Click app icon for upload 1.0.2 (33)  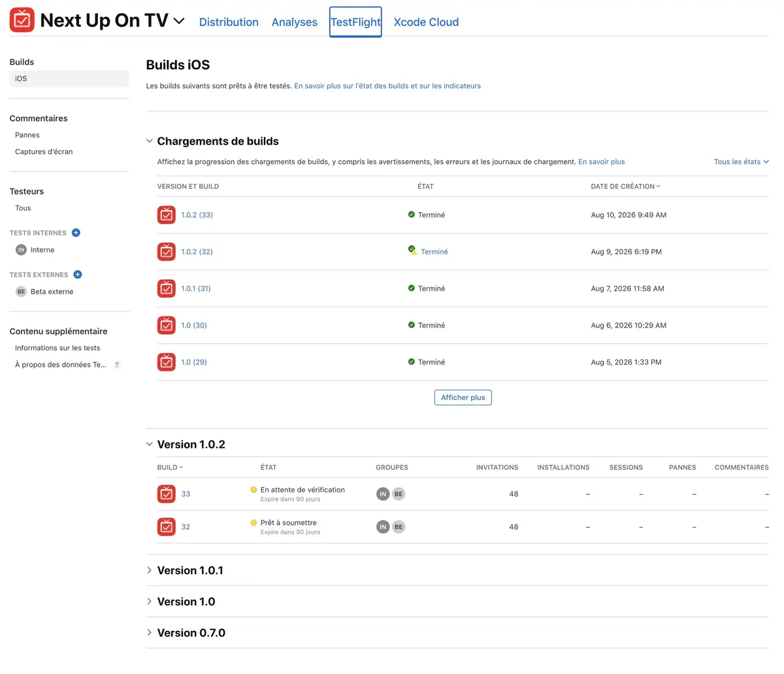coord(167,215)
